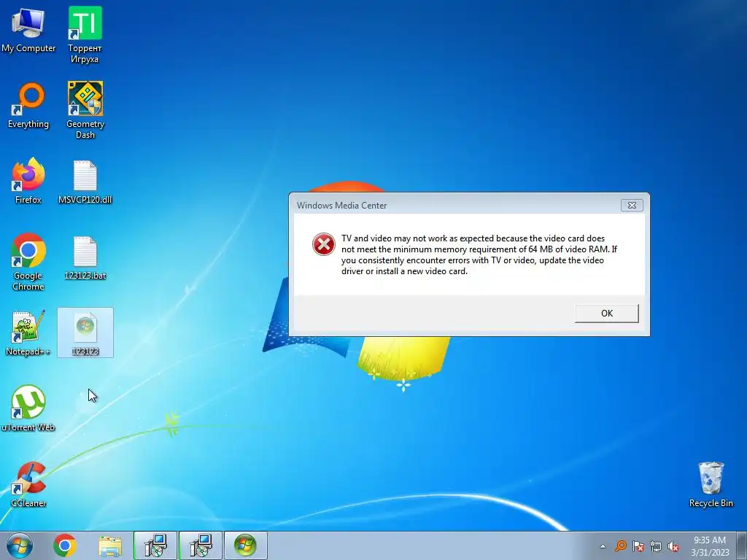The width and height of the screenshot is (747, 560).
Task: Switch to second installer taskbar button
Action: point(201,545)
